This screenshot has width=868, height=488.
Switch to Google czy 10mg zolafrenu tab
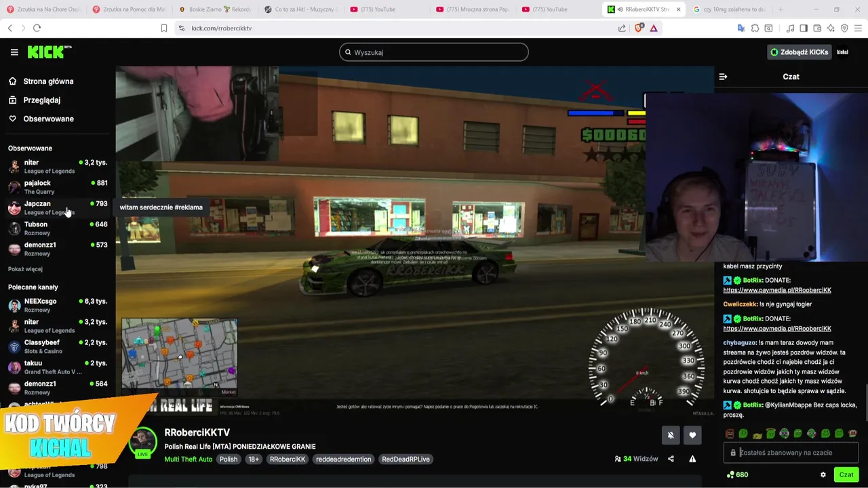point(729,9)
